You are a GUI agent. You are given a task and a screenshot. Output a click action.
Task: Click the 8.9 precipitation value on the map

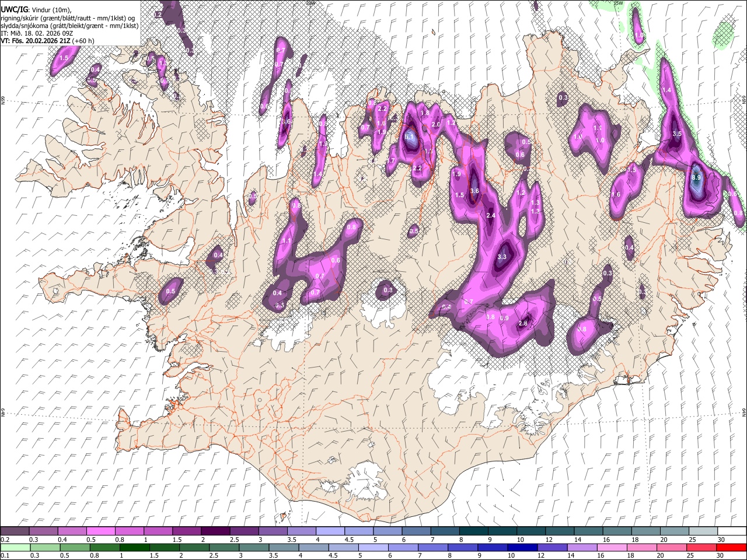click(696, 177)
